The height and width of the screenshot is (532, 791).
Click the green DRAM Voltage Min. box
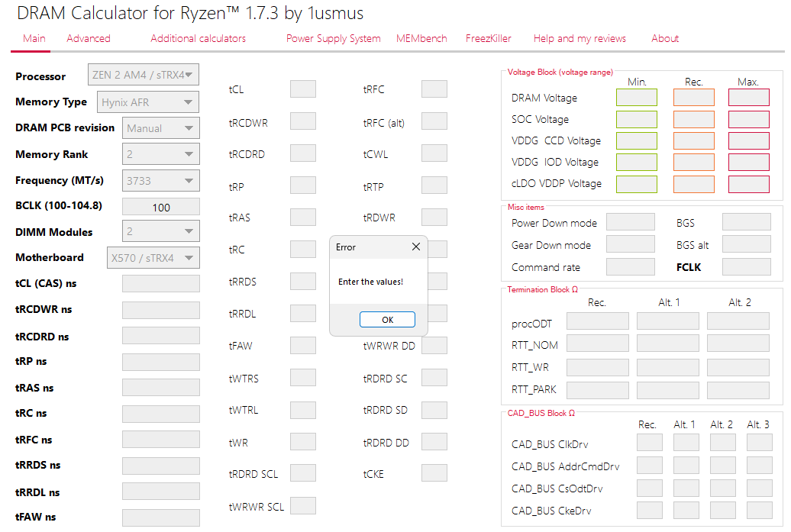637,98
